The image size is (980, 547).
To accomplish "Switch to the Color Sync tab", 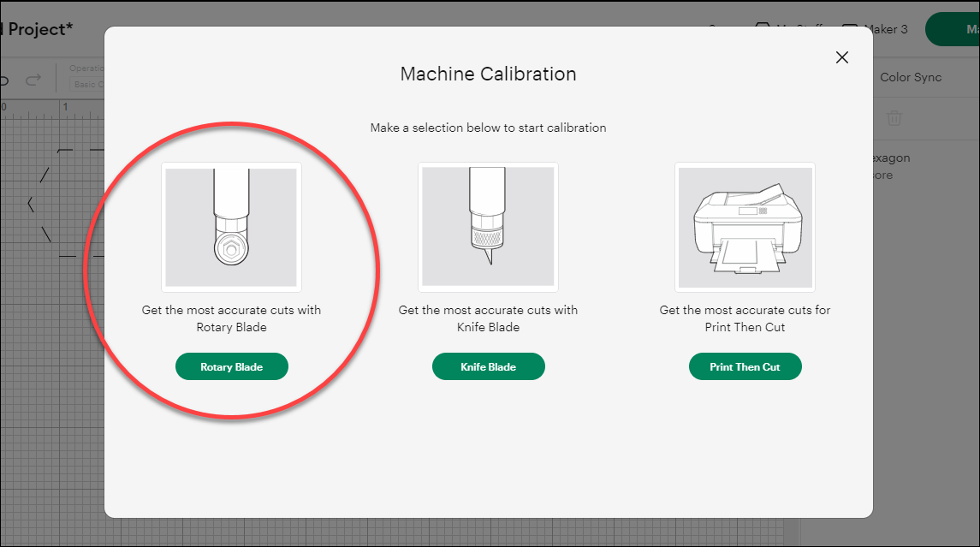I will [910, 76].
